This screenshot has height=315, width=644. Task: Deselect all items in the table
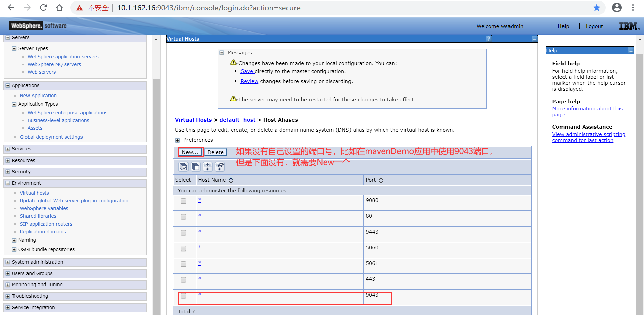pos(196,167)
